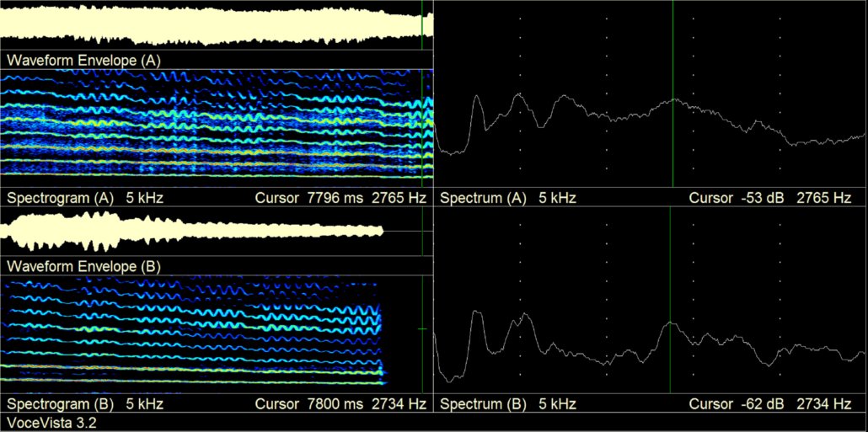Image resolution: width=868 pixels, height=432 pixels.
Task: Click the 5 kHz range label of Spectrum (B)
Action: click(x=557, y=404)
